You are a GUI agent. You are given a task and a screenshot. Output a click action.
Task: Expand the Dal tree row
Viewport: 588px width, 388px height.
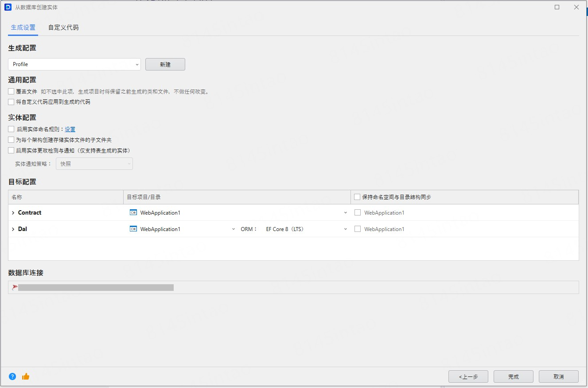[x=13, y=229]
